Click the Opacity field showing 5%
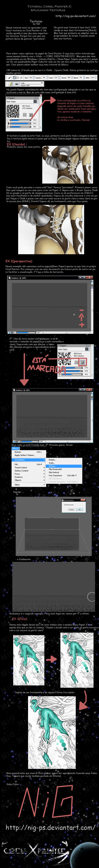The width and height of the screenshot is (99, 868). pyautogui.click(x=44, y=77)
